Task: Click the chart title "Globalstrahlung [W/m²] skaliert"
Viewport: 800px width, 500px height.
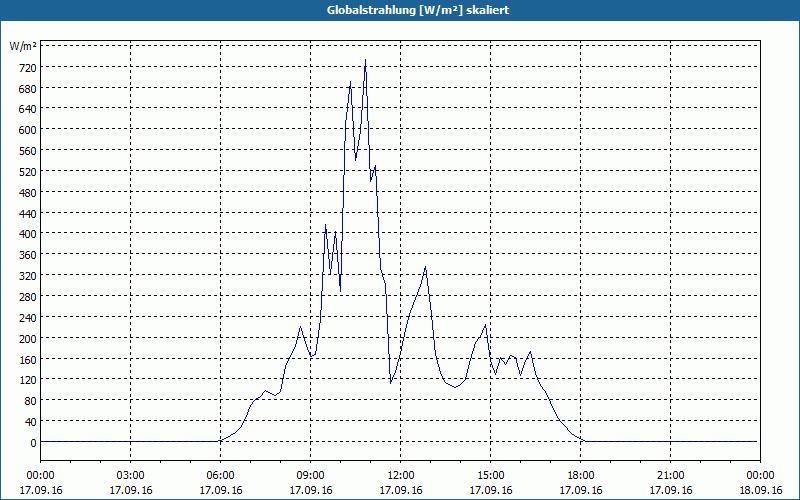Action: pyautogui.click(x=418, y=10)
